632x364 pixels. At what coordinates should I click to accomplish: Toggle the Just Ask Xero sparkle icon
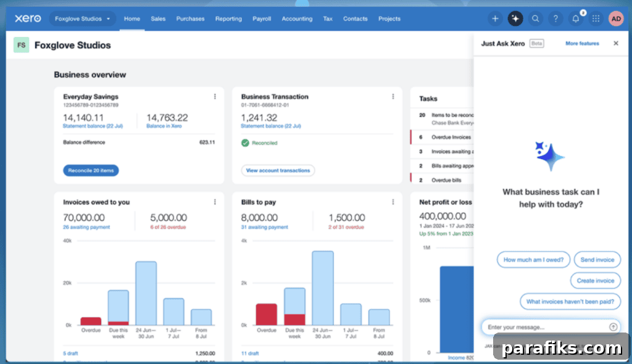515,19
